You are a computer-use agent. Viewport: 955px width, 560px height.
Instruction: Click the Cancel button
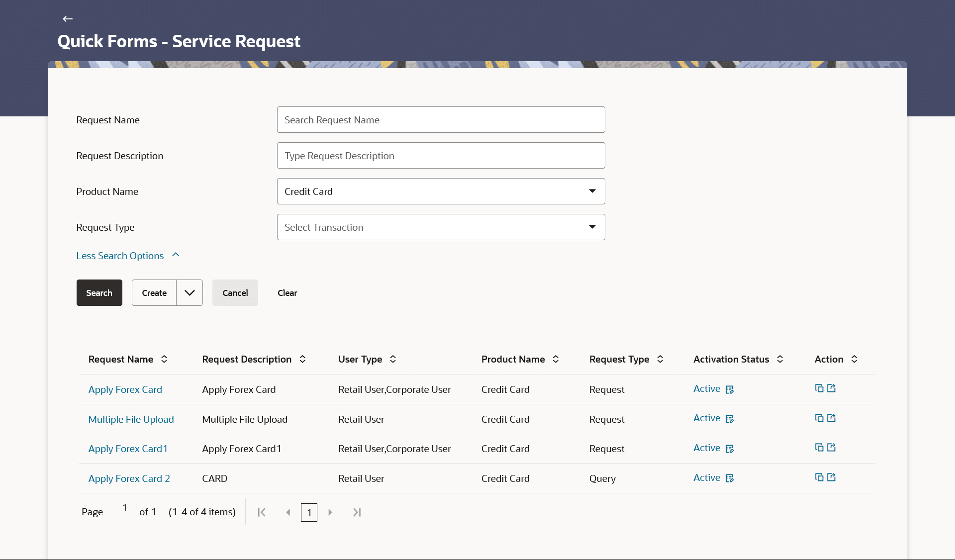(x=235, y=293)
